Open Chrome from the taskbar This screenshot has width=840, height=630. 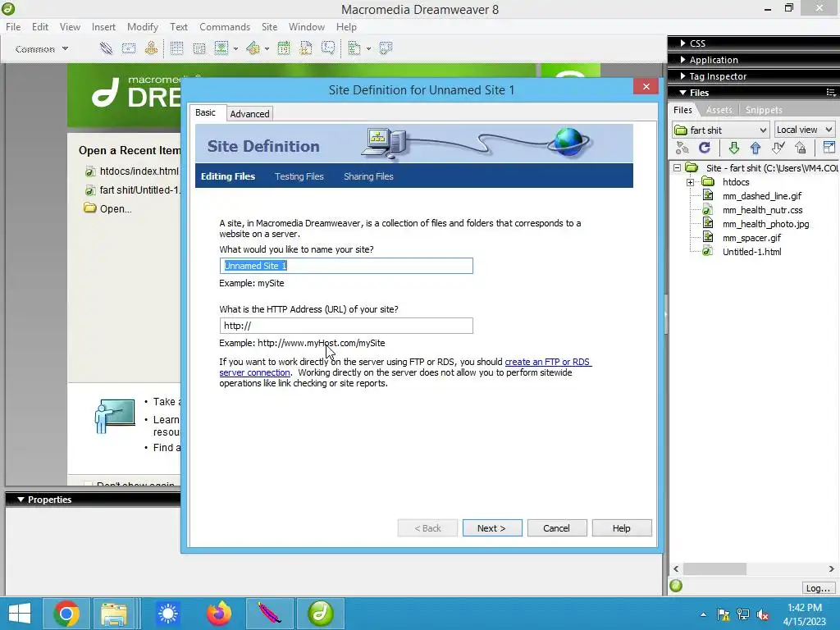[x=66, y=614]
